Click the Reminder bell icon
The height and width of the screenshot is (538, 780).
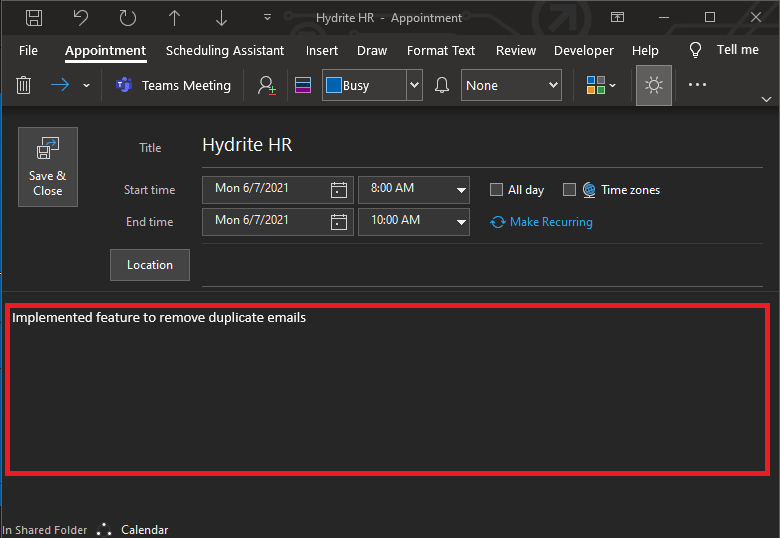coord(442,85)
